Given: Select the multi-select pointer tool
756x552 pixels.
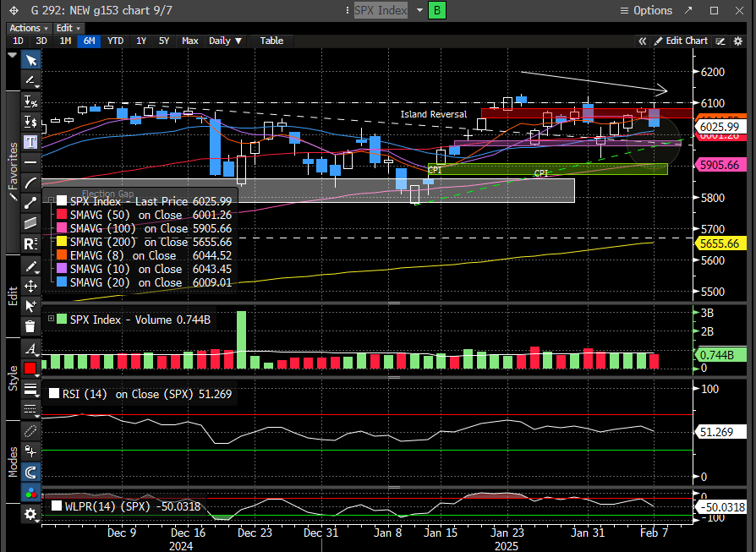Looking at the screenshot, I should (x=30, y=306).
